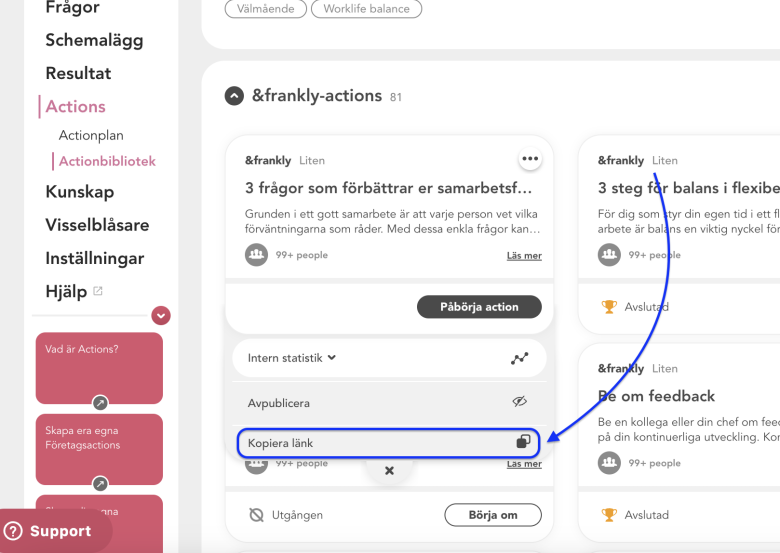Screen dimensions: 780x553
Task: Open Actionplan in the sidebar
Action: coord(91,135)
